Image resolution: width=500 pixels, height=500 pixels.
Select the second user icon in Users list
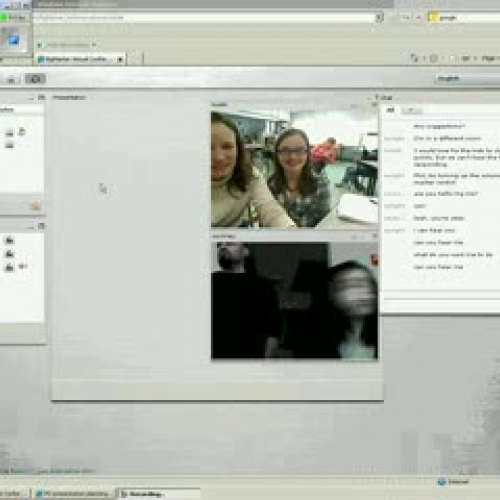(10, 145)
